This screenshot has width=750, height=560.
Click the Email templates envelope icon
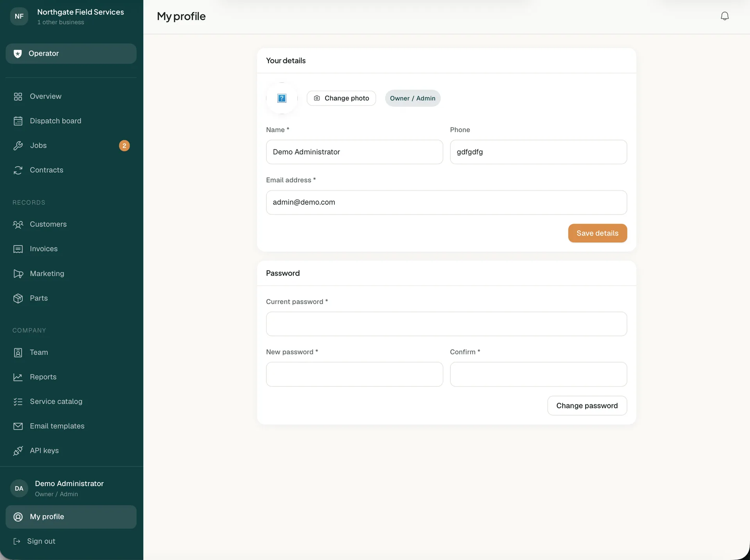(18, 426)
